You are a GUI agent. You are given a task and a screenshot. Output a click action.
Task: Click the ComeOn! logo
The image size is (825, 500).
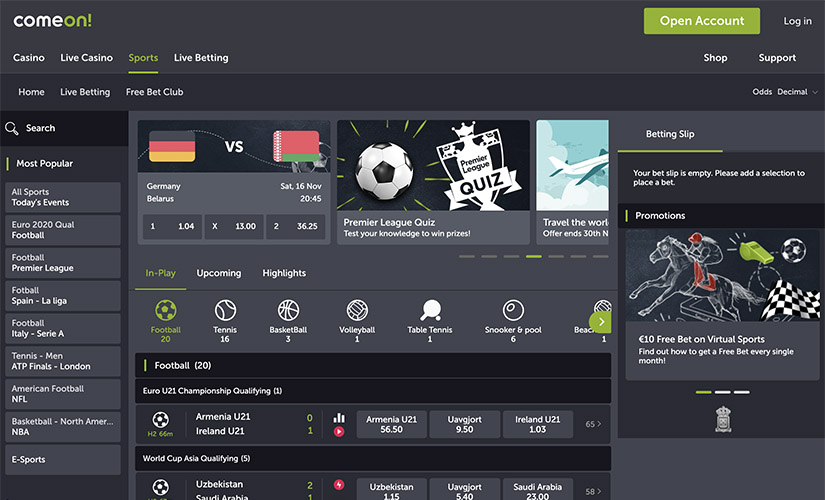[52, 21]
